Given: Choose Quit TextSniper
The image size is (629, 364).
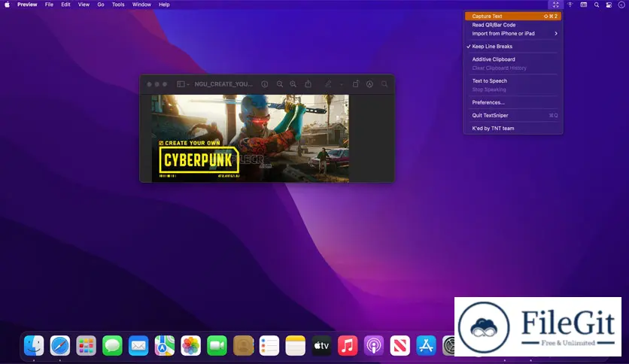Looking at the screenshot, I should click(513, 116).
